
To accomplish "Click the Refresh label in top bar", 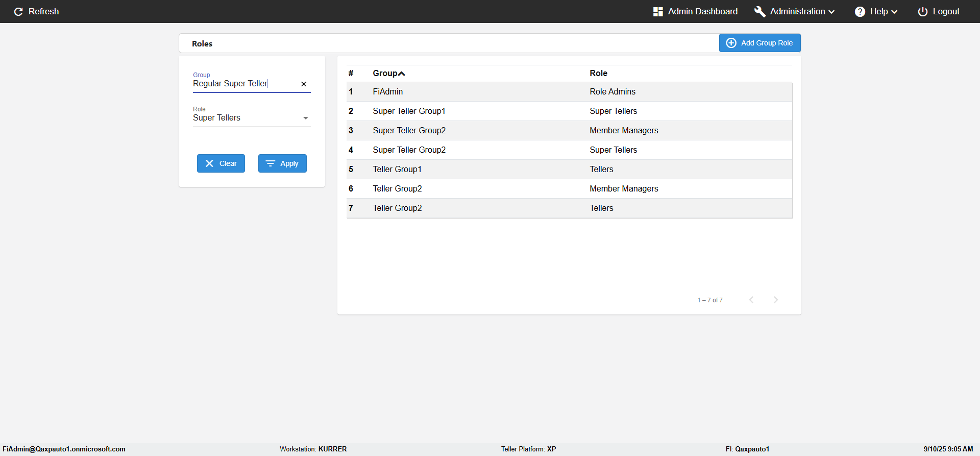I will point(44,11).
